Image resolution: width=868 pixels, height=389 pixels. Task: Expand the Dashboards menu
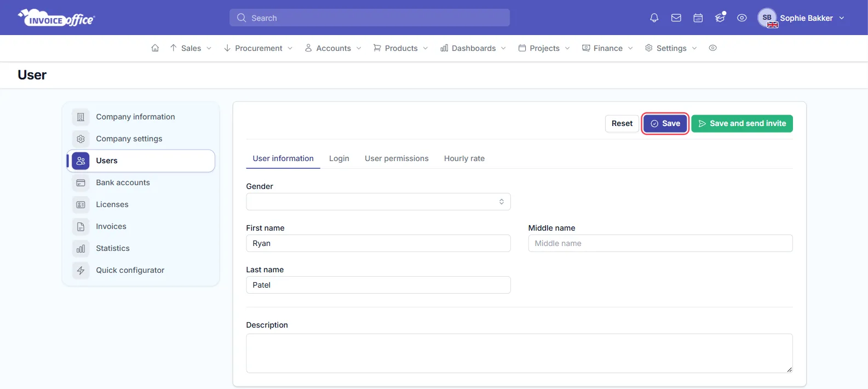tap(473, 48)
